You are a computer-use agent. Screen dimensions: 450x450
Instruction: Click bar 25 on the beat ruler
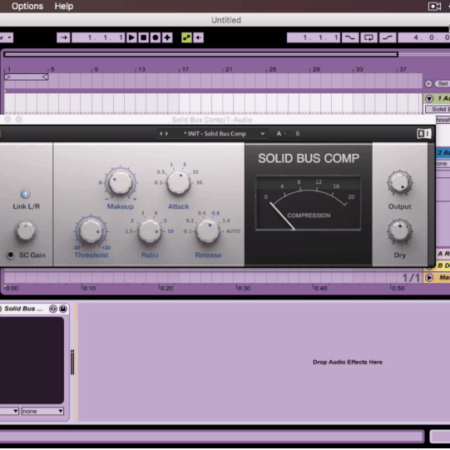tap(272, 69)
